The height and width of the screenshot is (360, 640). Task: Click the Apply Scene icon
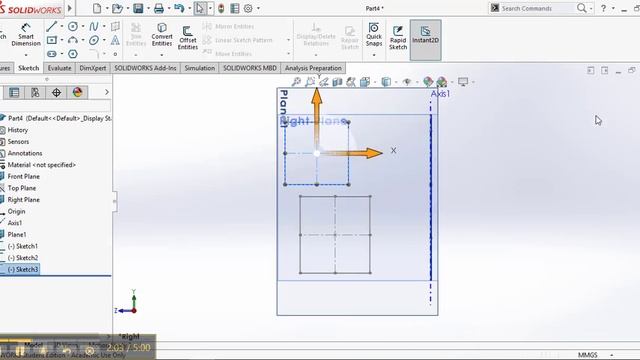point(442,82)
